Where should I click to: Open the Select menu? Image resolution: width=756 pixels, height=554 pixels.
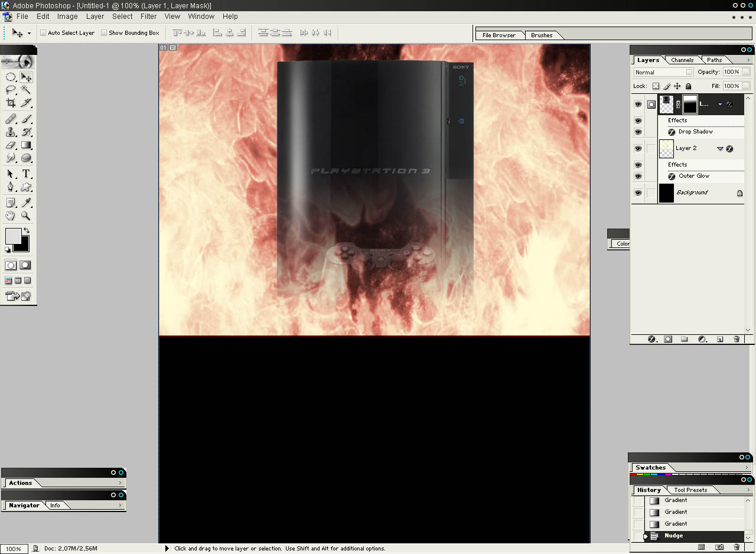point(122,17)
